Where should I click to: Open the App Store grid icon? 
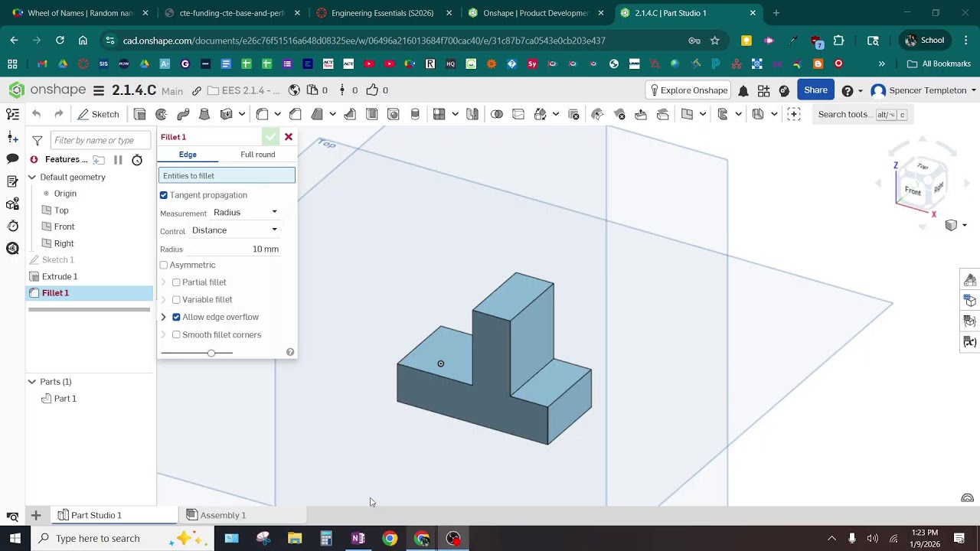coord(763,90)
